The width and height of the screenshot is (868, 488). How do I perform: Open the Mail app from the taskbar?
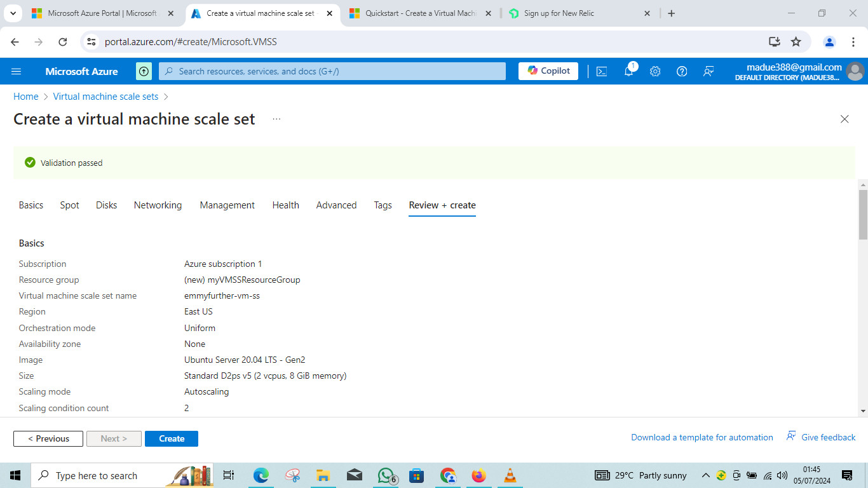355,475
